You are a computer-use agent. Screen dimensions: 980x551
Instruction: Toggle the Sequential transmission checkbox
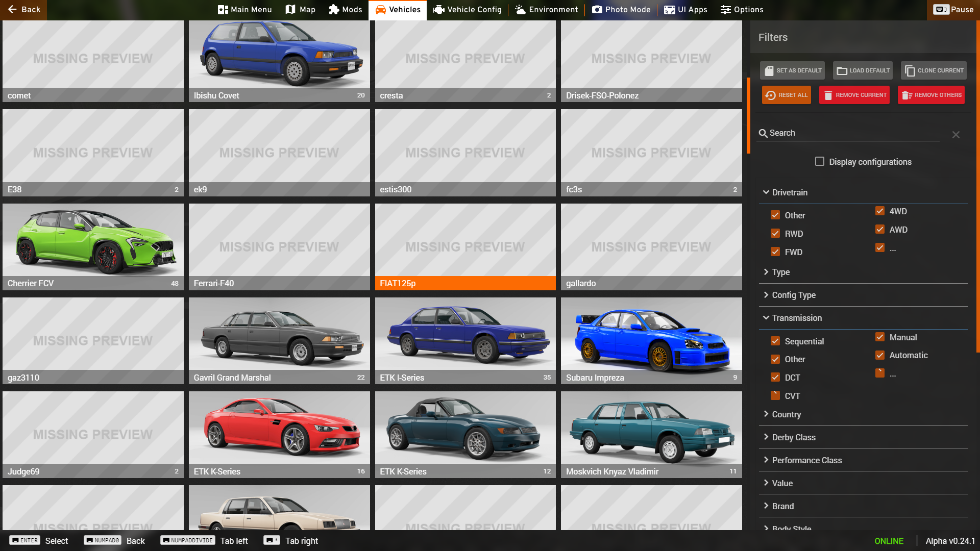tap(775, 341)
